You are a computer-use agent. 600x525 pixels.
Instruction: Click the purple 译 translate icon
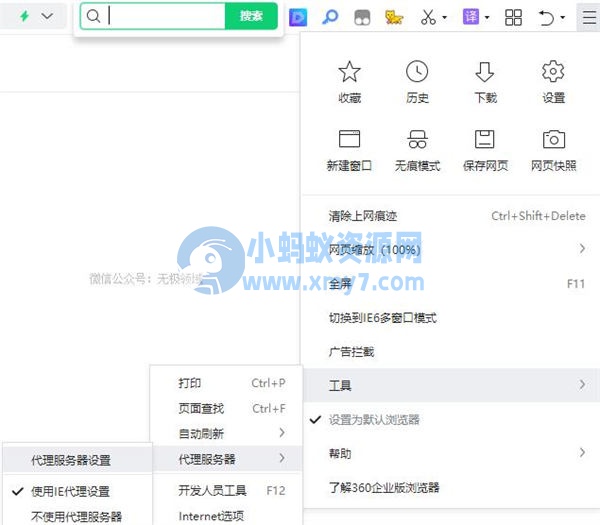click(471, 16)
